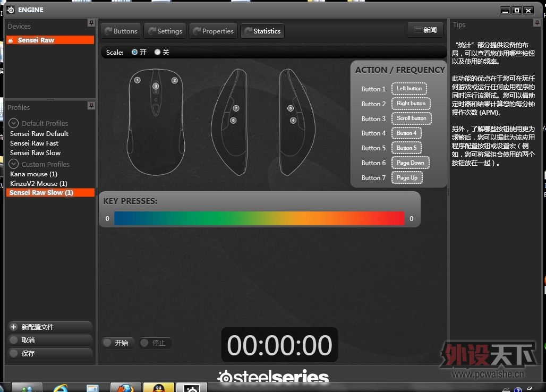Image resolution: width=546 pixels, height=392 pixels.
Task: Select the Left button action box
Action: pyautogui.click(x=409, y=88)
